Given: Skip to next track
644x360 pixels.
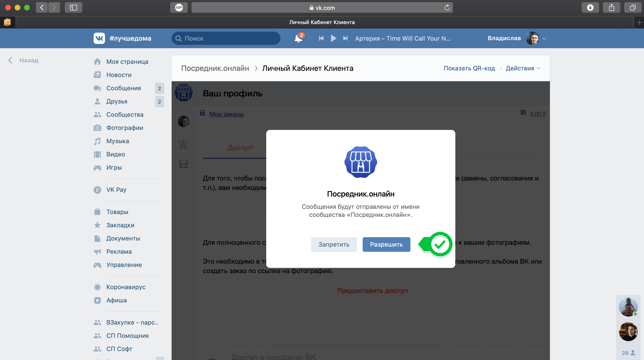Looking at the screenshot, I should point(345,38).
